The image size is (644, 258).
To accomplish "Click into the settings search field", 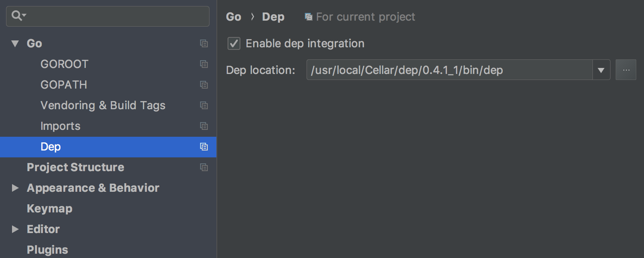I will pyautogui.click(x=108, y=16).
